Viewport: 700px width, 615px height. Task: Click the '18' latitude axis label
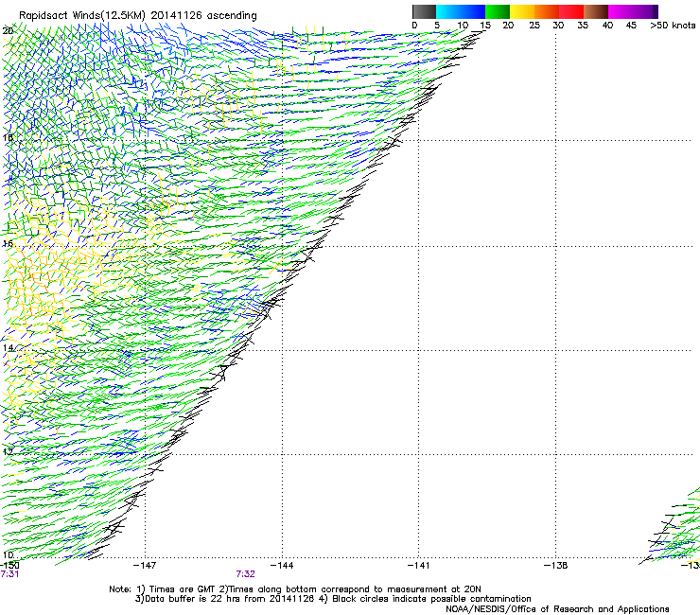(8, 137)
